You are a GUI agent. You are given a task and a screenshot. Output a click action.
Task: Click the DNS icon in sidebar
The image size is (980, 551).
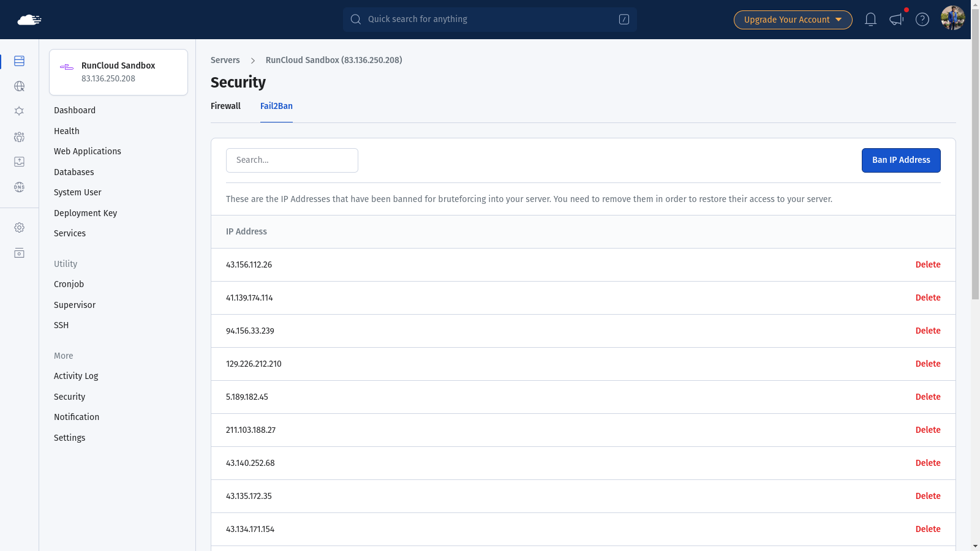click(19, 187)
